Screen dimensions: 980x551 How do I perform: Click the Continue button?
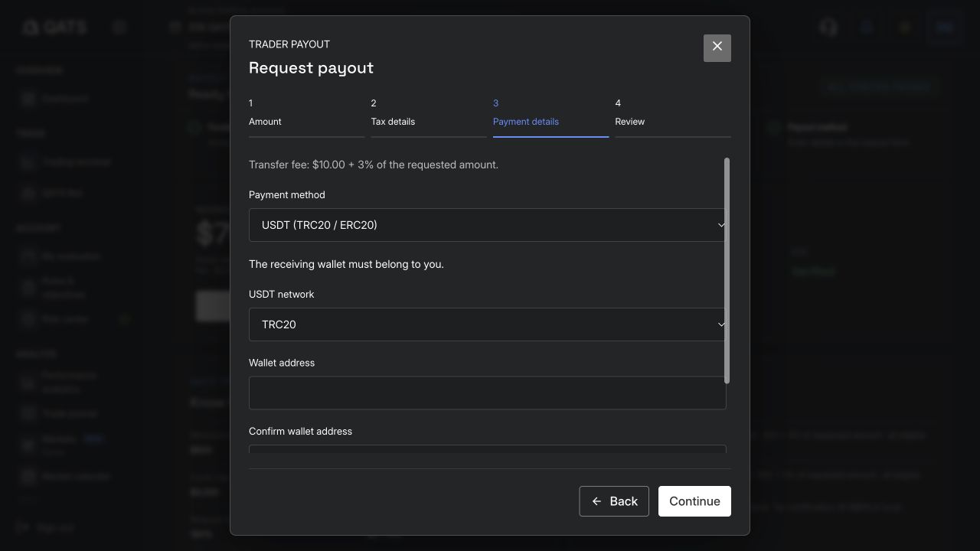click(694, 501)
